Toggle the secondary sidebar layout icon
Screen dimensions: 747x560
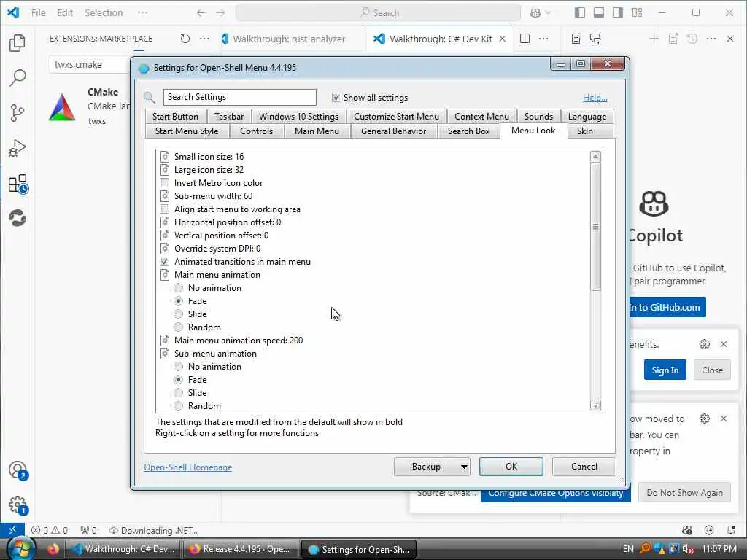(x=617, y=13)
